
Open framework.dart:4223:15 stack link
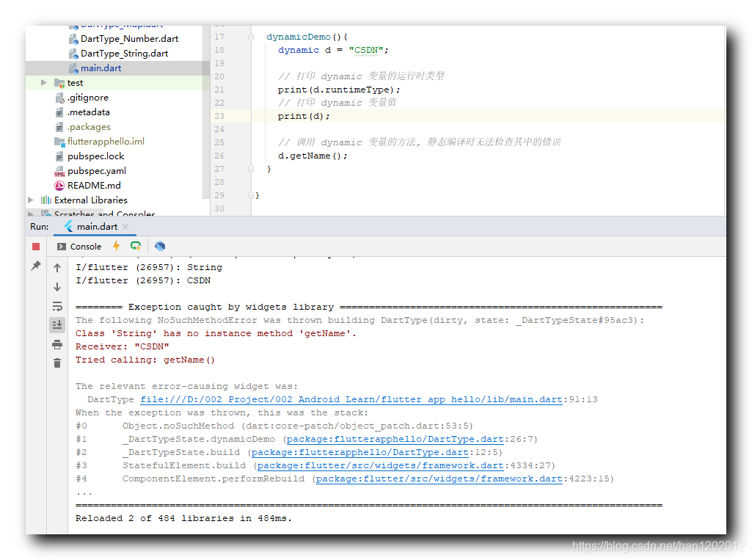tap(439, 479)
